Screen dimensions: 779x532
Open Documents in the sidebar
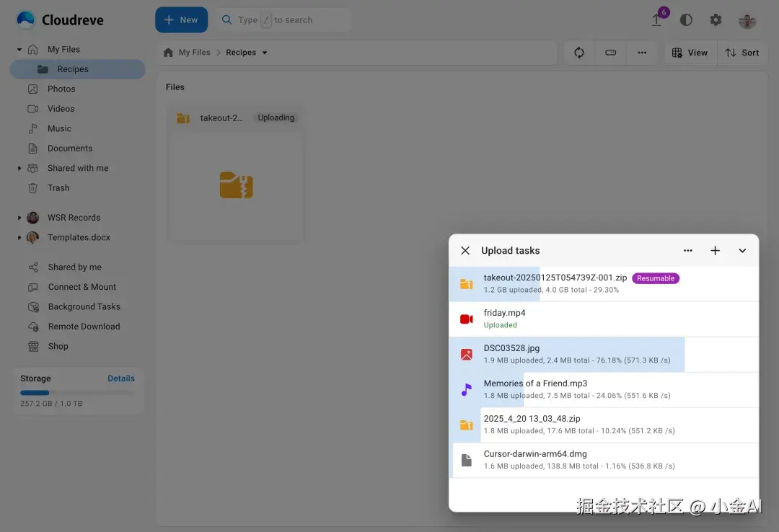coord(69,148)
